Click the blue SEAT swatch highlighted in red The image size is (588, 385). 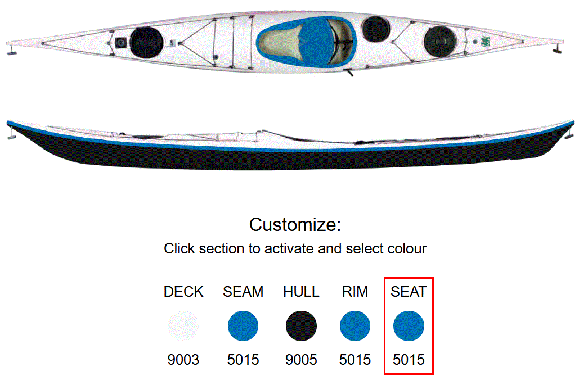pyautogui.click(x=409, y=325)
